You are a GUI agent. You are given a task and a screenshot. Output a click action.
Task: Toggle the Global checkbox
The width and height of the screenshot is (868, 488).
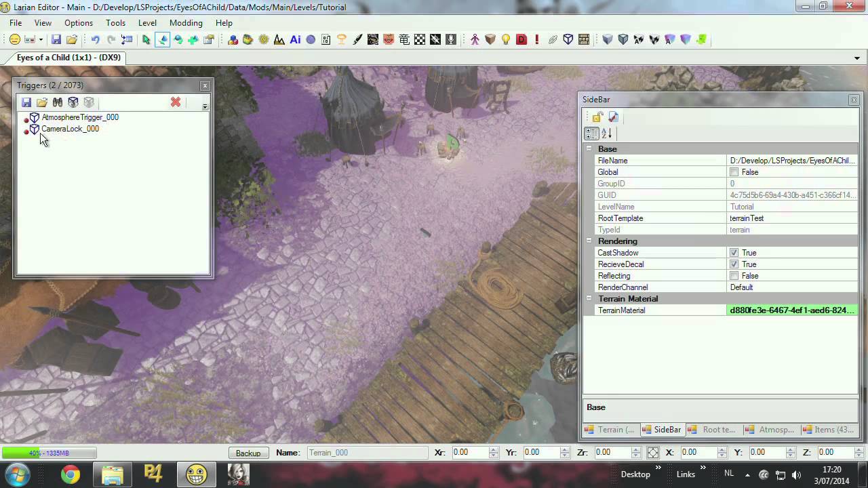click(x=734, y=172)
